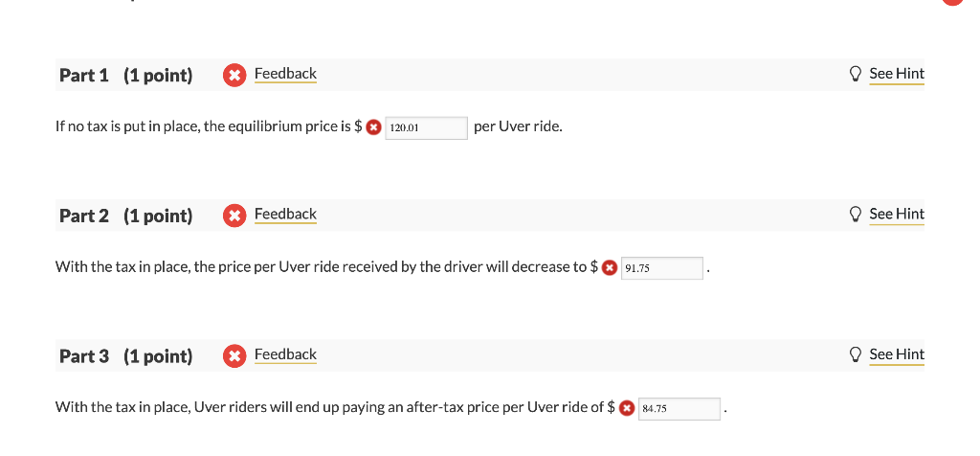Click the red X icon beside Part 2 Feedback
980x456 pixels.
(x=234, y=216)
